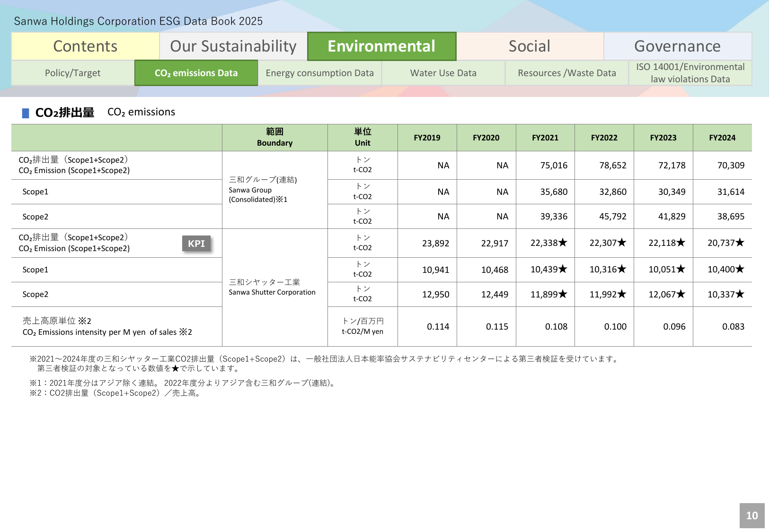The image size is (769, 532).
Task: Click the Sanwa Shutter Corporation boundary cell
Action: pyautogui.click(x=274, y=288)
